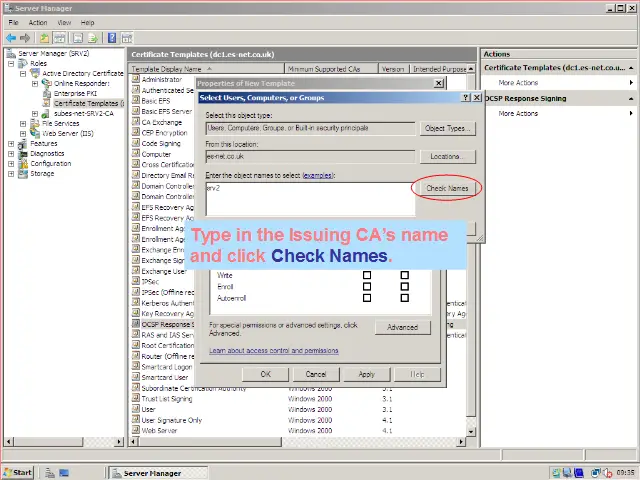Viewport: 640px width, 480px height.
Task: Open the Action menu
Action: (38, 22)
